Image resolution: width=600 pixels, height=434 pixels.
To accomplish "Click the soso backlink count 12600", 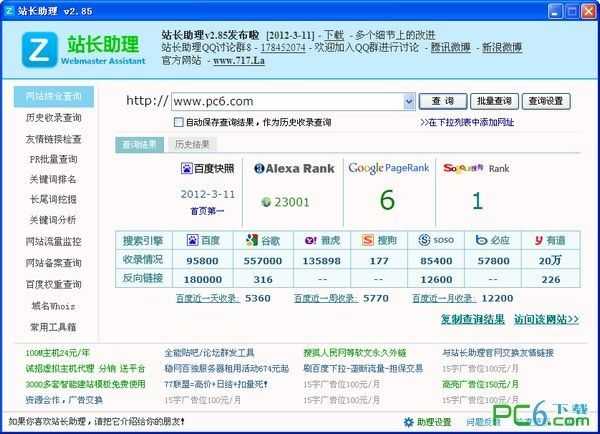I will 436,280.
